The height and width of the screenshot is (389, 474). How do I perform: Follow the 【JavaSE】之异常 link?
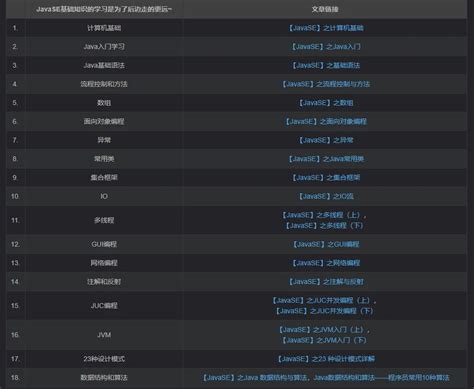pyautogui.click(x=326, y=140)
